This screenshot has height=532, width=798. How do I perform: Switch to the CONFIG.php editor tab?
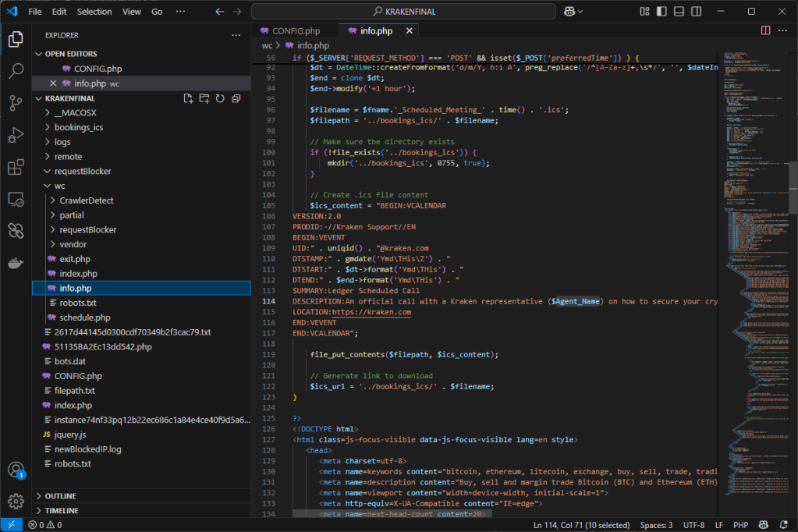pyautogui.click(x=296, y=31)
